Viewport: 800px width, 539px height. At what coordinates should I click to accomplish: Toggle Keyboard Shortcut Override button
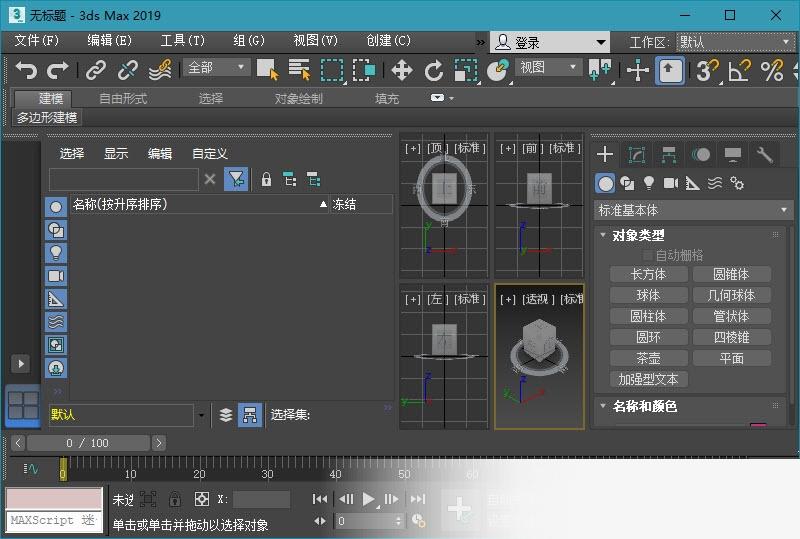click(x=669, y=70)
